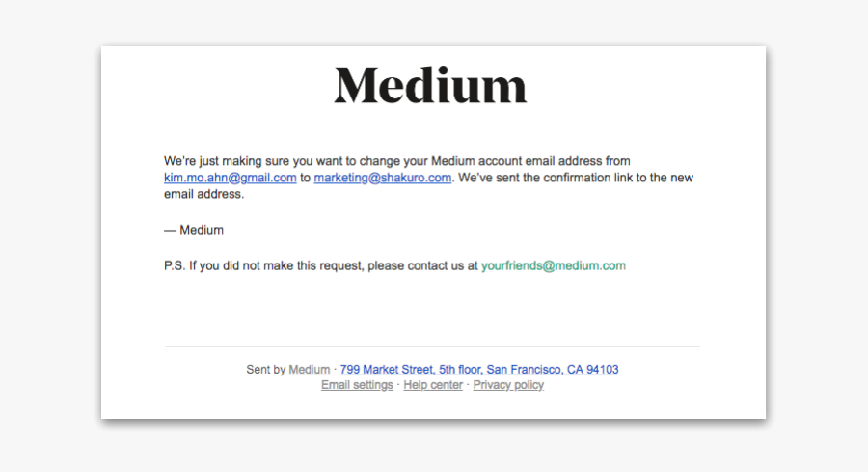The height and width of the screenshot is (472, 868).
Task: Click the "Sent by" footer text
Action: 265,370
